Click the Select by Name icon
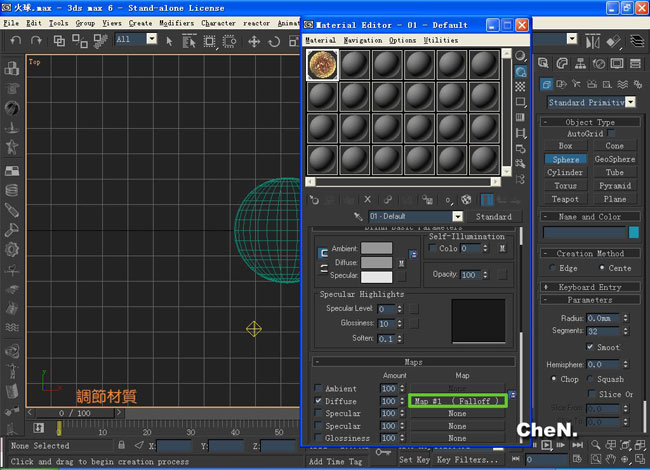Image resolution: width=650 pixels, height=470 pixels. click(x=189, y=41)
